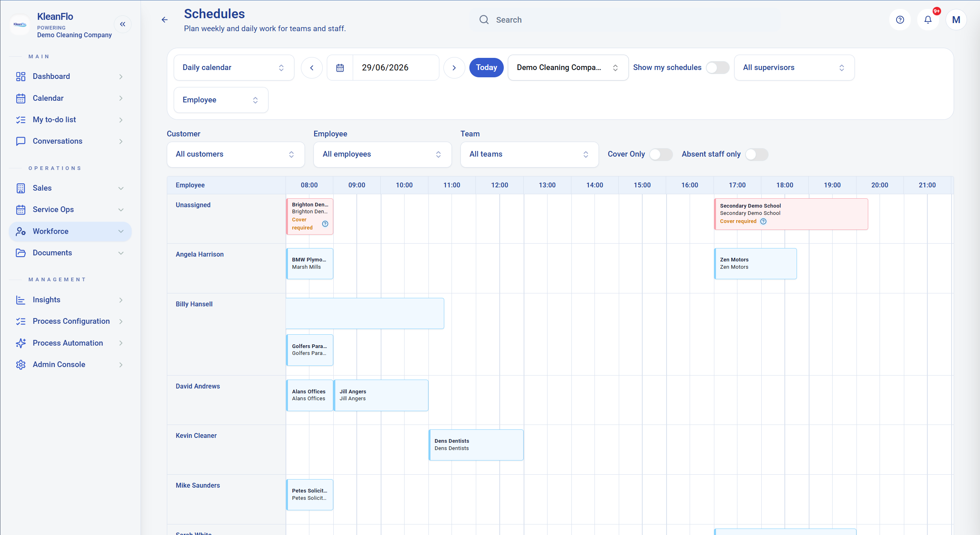
Task: Click the Today button
Action: coord(486,68)
